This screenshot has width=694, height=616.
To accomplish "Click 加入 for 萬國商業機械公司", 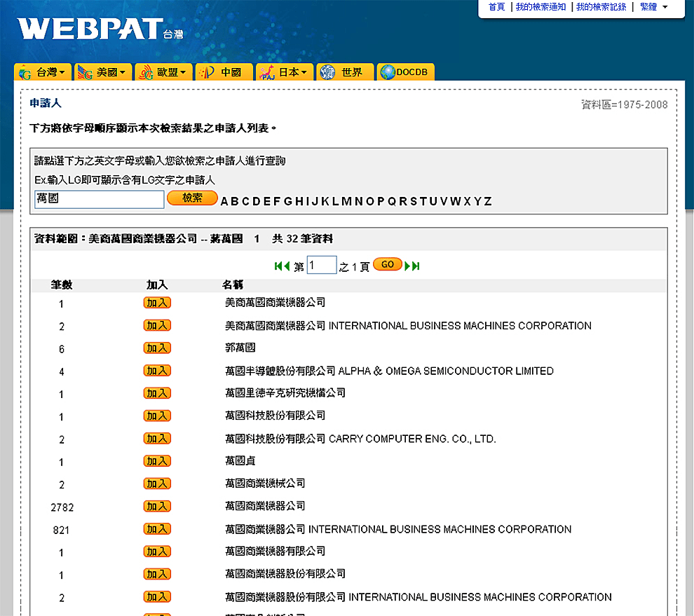I will click(x=157, y=484).
